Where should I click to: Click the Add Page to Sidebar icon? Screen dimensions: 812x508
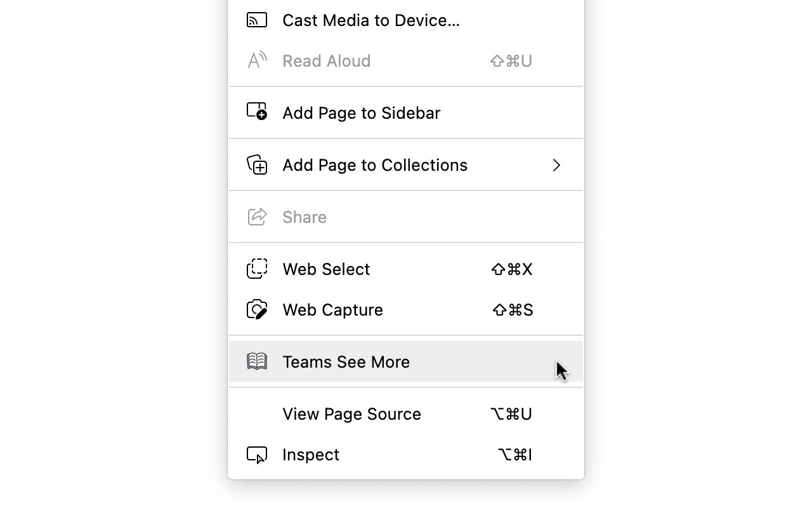[257, 112]
